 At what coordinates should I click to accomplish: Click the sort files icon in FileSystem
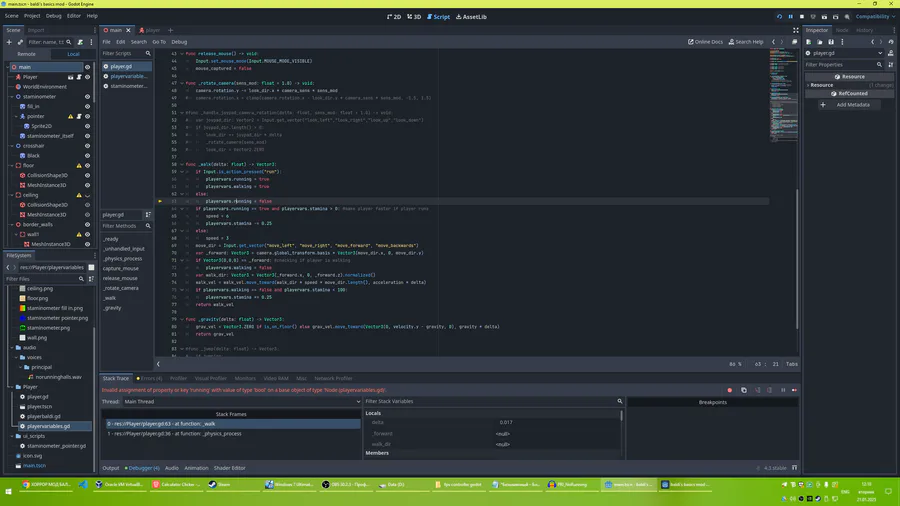click(x=91, y=279)
